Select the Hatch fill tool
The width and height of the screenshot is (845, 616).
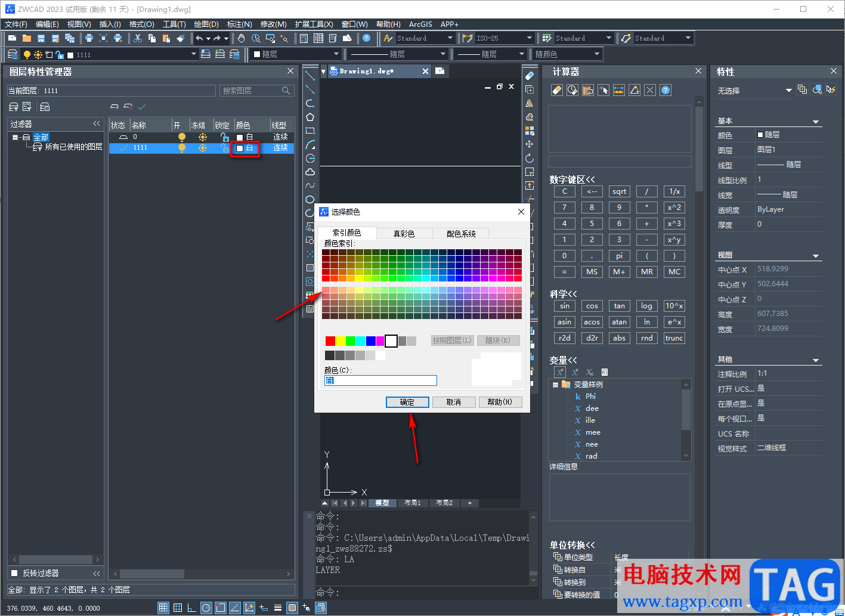(310, 268)
